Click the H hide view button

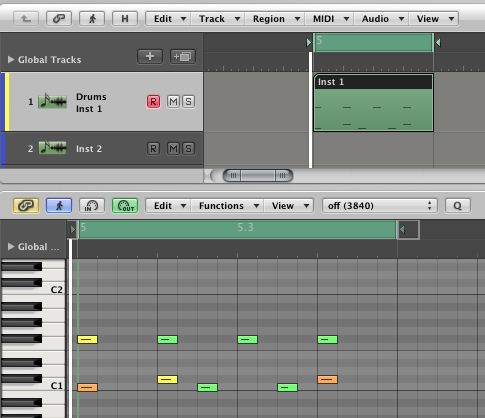125,19
